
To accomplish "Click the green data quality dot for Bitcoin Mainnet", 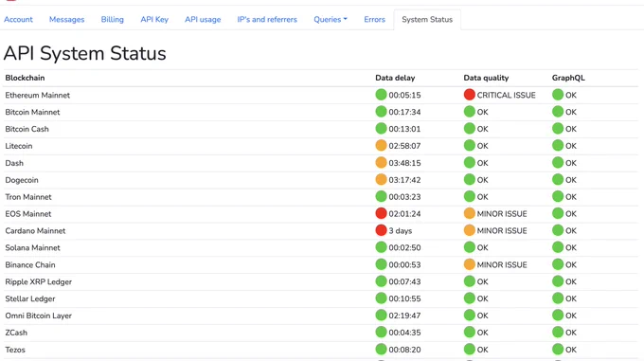I will [x=469, y=112].
